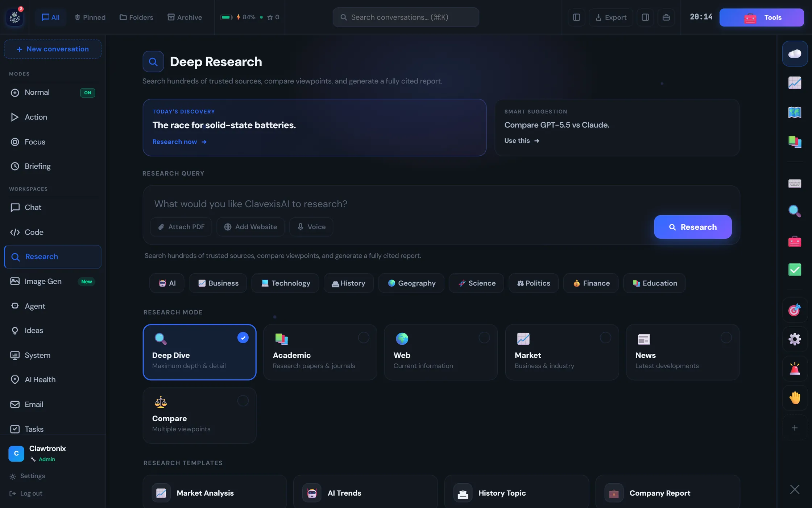
Task: Open the red toolbox icon in right rail
Action: pos(795,241)
